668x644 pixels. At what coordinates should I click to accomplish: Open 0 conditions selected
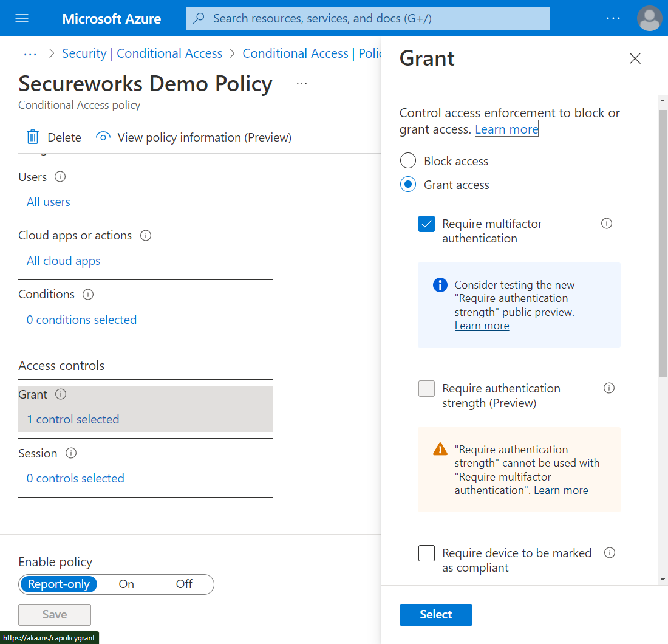tap(81, 320)
